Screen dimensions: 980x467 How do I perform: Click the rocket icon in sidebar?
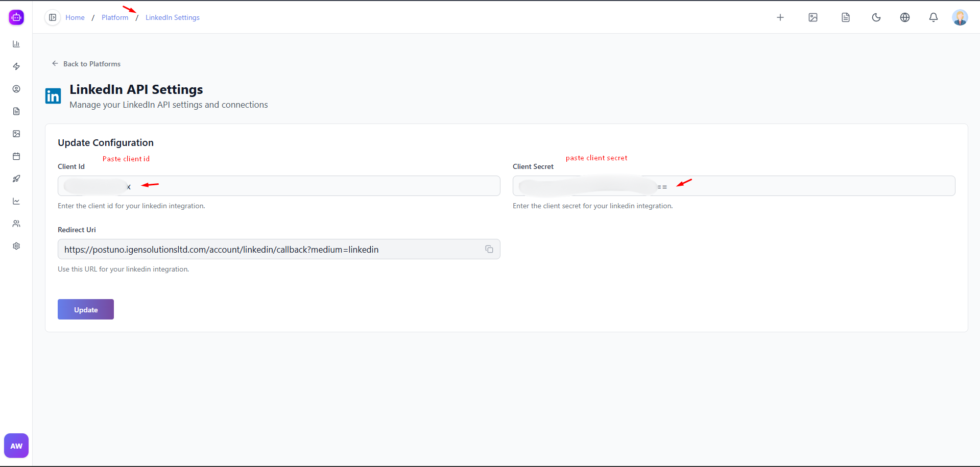click(x=16, y=179)
